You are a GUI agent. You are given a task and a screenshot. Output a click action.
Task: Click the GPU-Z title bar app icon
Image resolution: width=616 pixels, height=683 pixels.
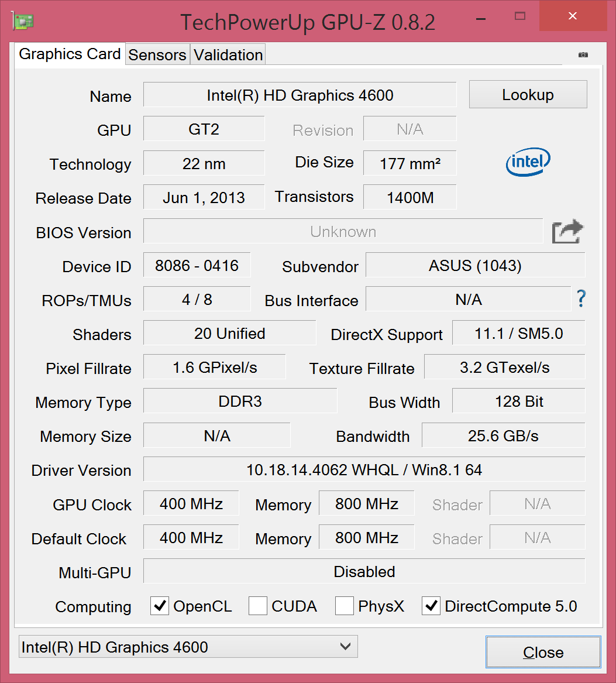[22, 21]
